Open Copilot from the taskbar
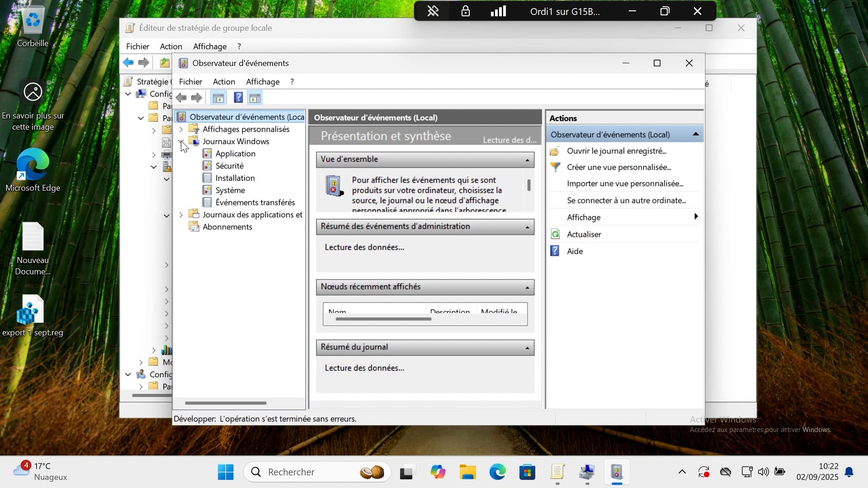 point(438,472)
